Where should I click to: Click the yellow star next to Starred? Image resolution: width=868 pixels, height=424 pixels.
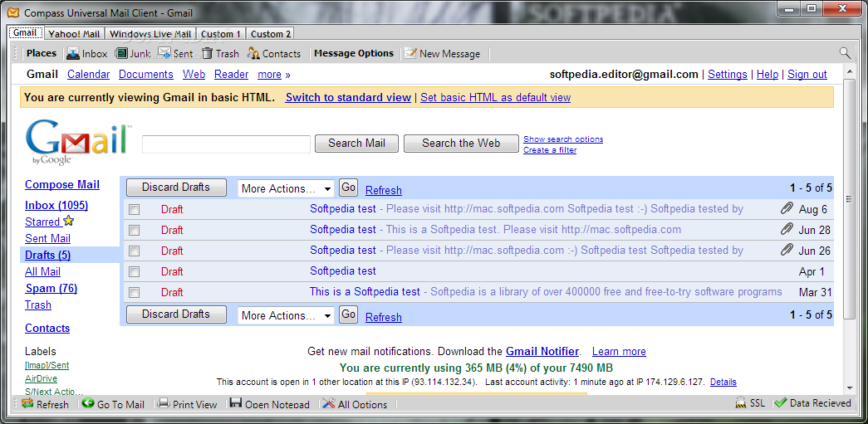click(x=69, y=221)
